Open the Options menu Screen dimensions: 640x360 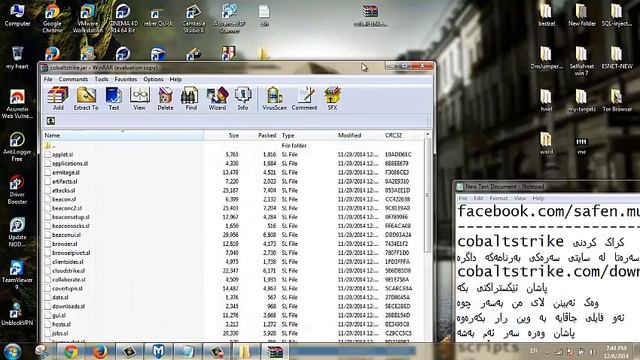(x=153, y=79)
